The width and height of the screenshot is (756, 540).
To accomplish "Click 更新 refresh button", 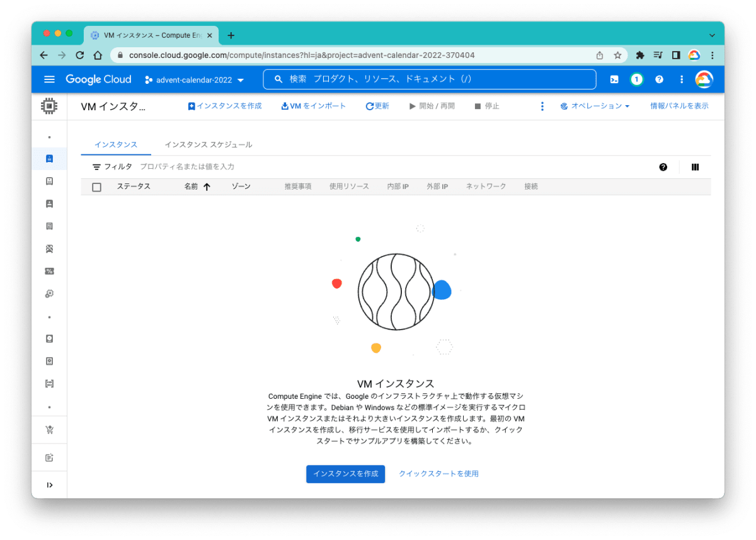I will [x=377, y=106].
